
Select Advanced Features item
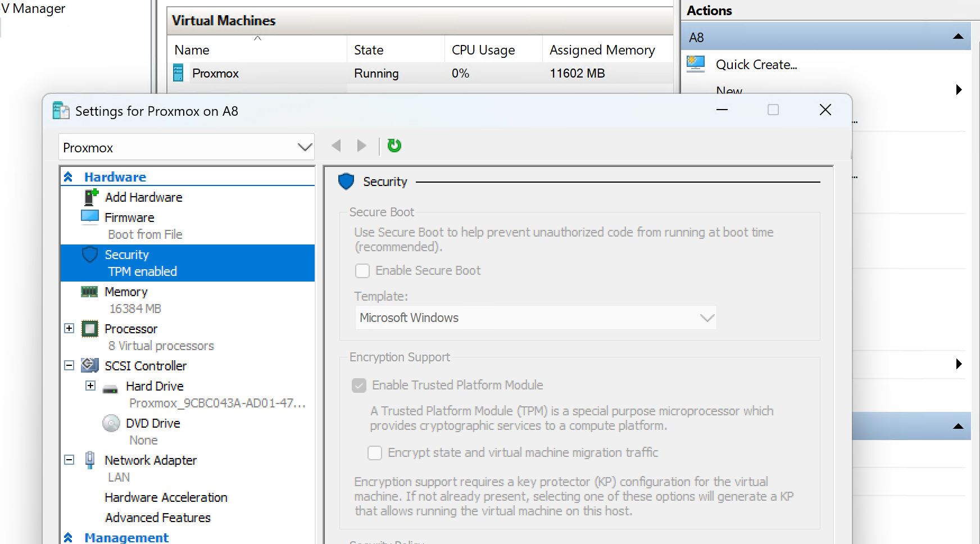point(158,518)
